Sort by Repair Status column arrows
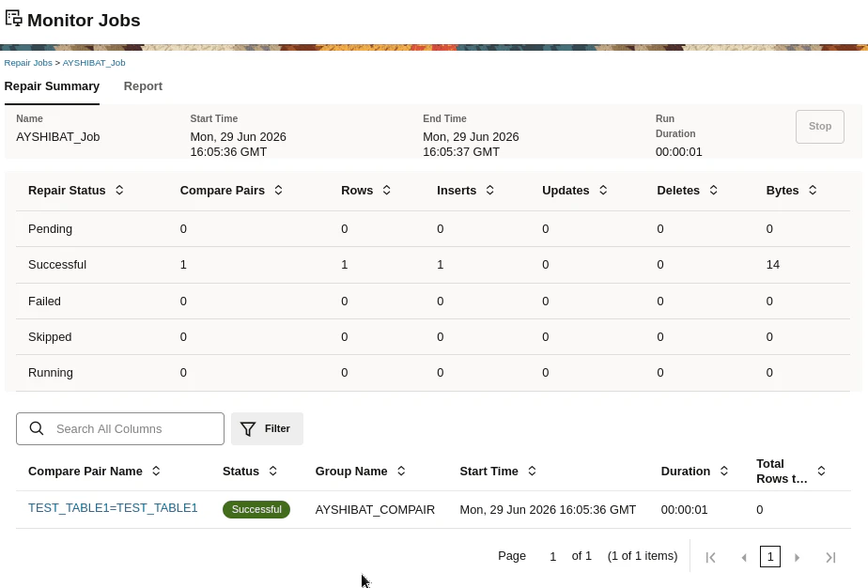868x588 pixels. tap(119, 191)
